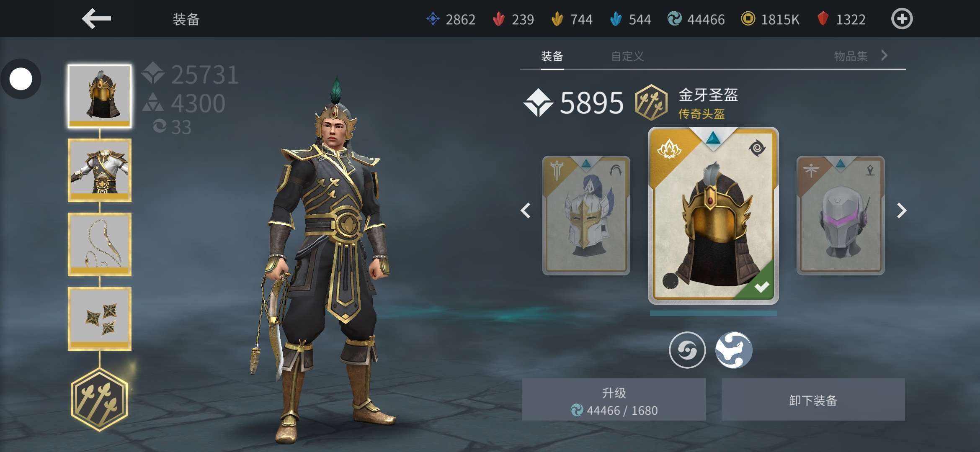Select the helmet equipment slot
980x452 pixels.
coord(100,96)
